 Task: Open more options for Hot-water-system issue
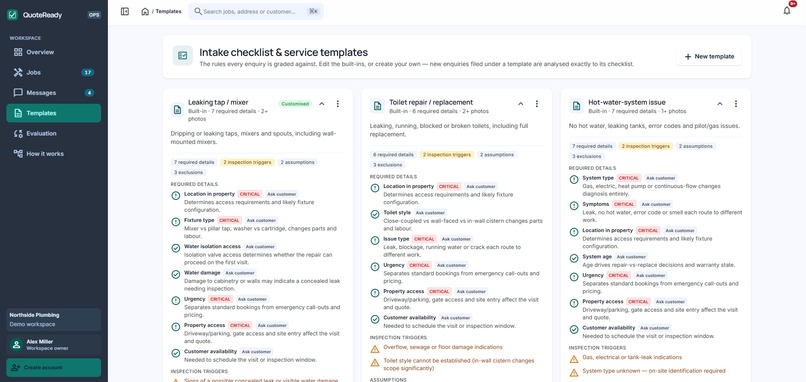(x=736, y=104)
